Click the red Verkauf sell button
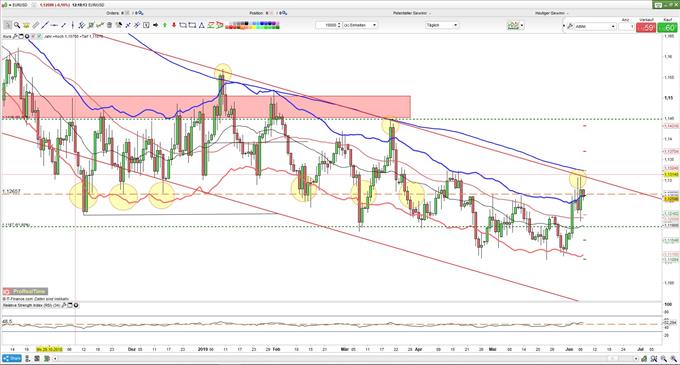This screenshot has height=365, width=680. pos(646,28)
